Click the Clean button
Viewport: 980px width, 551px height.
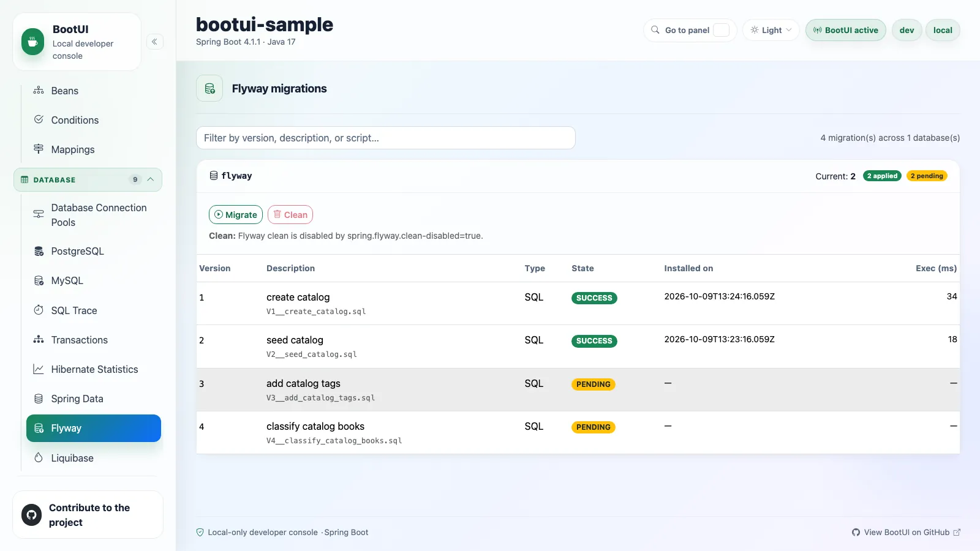pyautogui.click(x=290, y=215)
